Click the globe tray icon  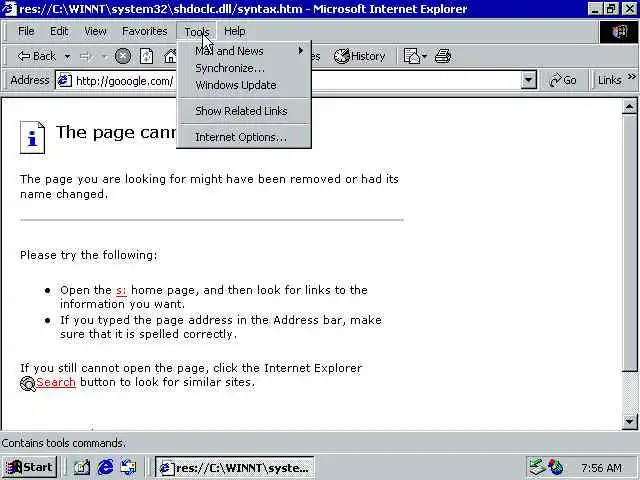click(556, 467)
